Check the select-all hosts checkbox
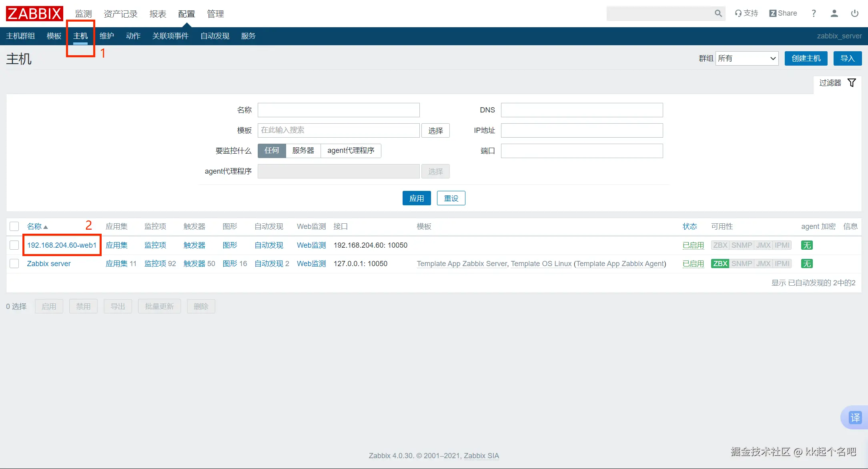Viewport: 868px width, 469px height. (14, 226)
